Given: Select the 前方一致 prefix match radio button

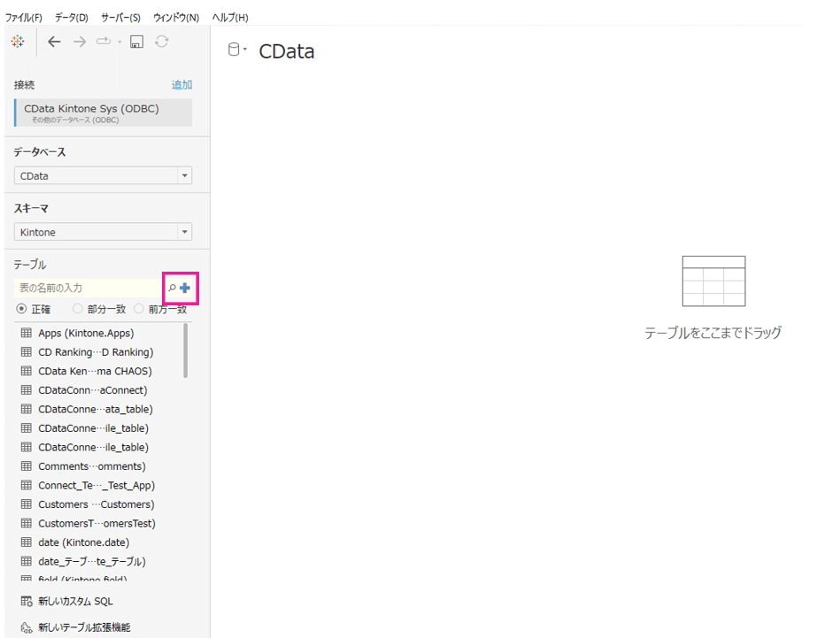Looking at the screenshot, I should coord(139,309).
